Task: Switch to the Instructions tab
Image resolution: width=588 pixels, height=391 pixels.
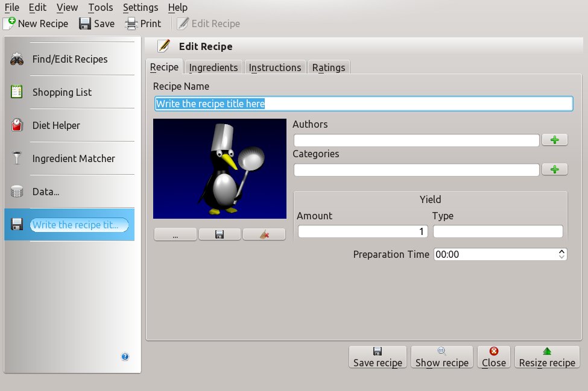Action: coord(275,67)
